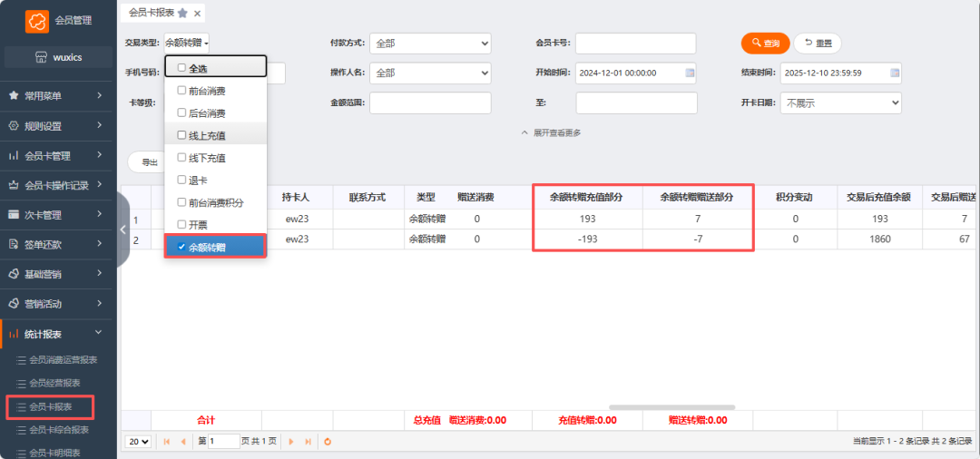This screenshot has height=459, width=980.
Task: Open 会员卡操作记录 menu
Action: click(x=58, y=185)
